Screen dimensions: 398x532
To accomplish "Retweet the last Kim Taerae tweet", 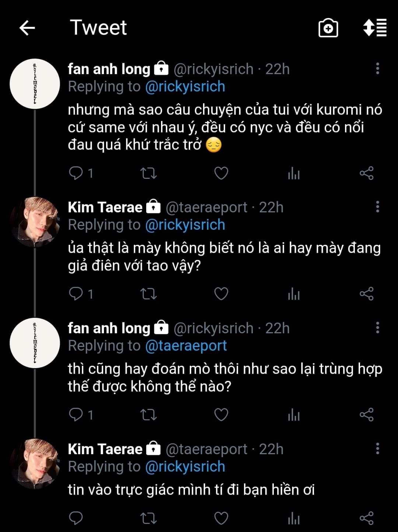I will point(149,518).
